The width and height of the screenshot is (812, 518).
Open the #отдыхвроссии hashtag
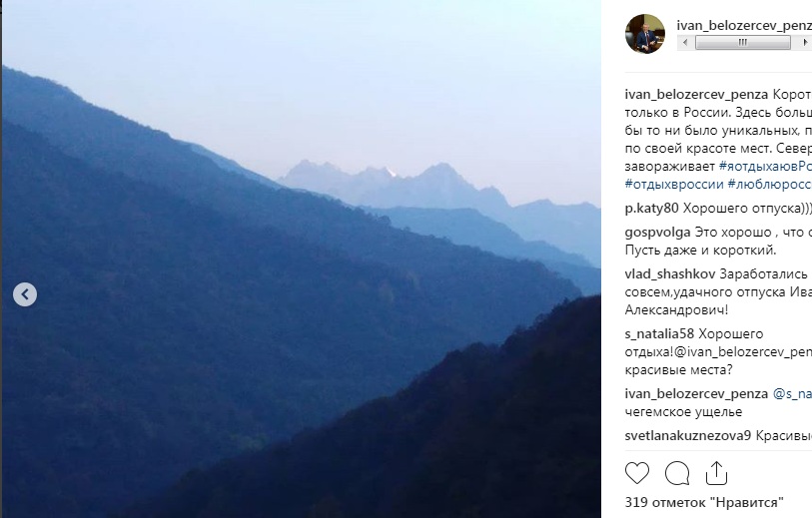click(x=675, y=185)
